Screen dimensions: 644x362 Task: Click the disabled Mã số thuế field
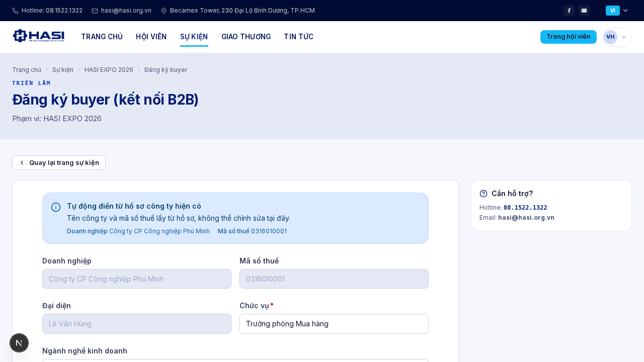coord(334,279)
